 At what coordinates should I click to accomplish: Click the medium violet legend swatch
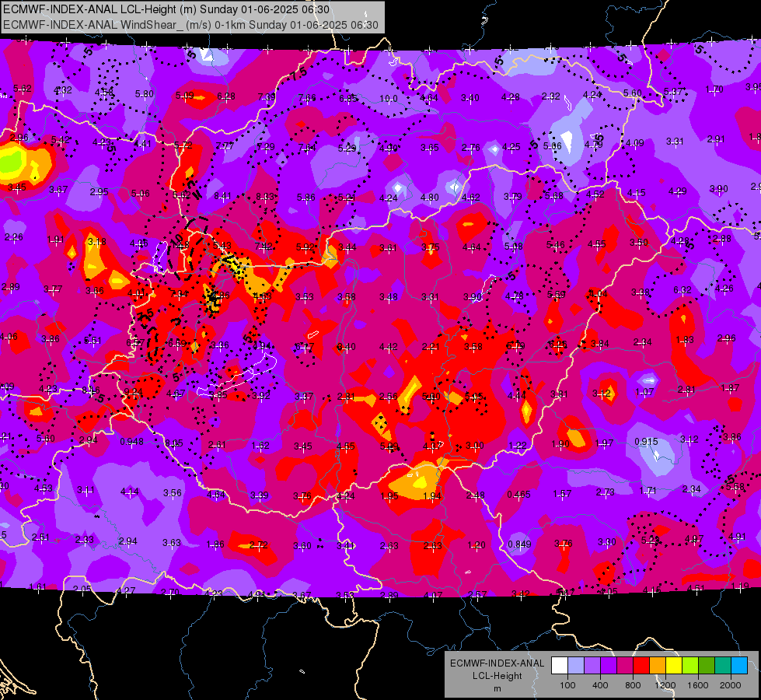click(x=592, y=665)
